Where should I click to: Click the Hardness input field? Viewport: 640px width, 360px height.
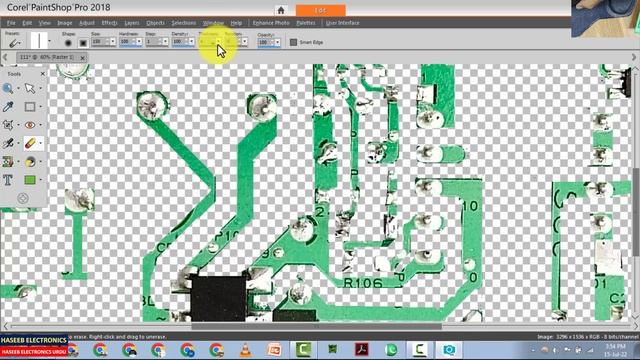coord(127,42)
